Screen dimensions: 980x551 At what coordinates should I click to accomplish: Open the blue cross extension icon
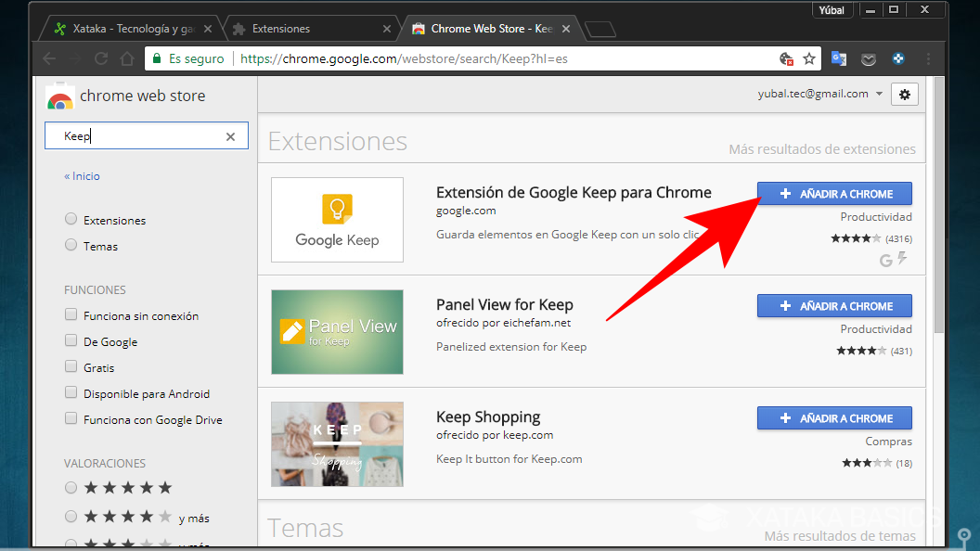click(898, 58)
